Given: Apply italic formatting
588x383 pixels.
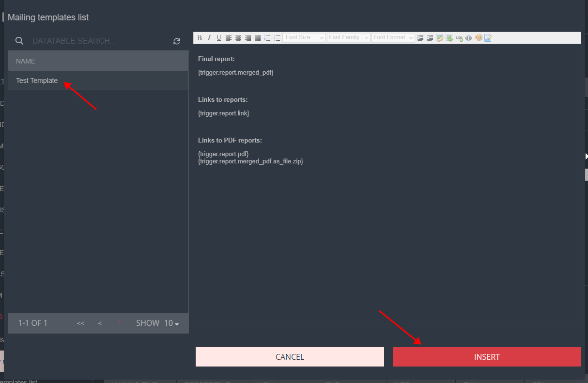Looking at the screenshot, I should click(x=209, y=38).
